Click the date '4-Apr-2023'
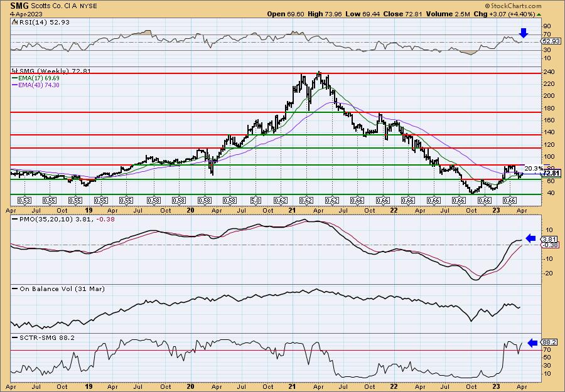Screen dimensions: 565x392 26,14
